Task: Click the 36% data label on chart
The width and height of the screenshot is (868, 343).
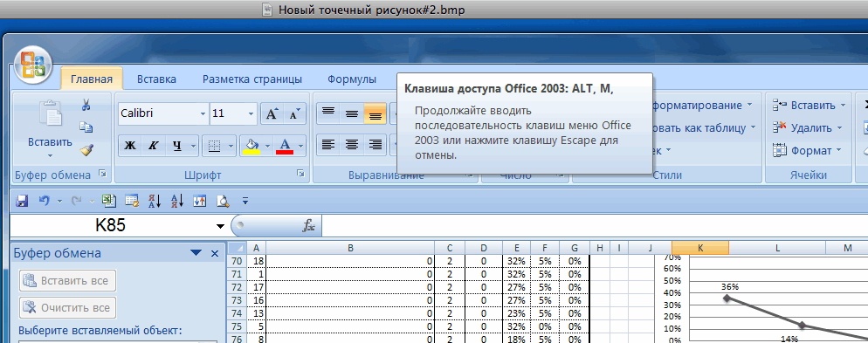Action: [x=730, y=286]
